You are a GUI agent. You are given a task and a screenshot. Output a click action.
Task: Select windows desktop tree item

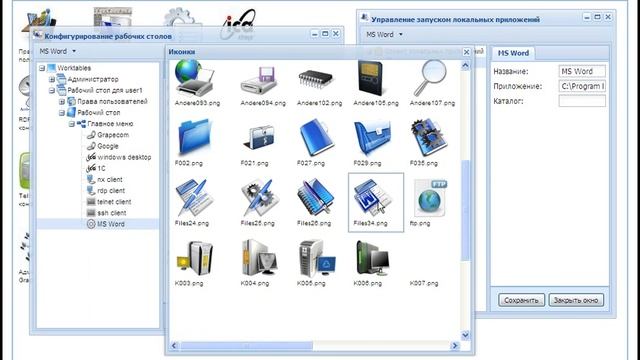click(124, 157)
